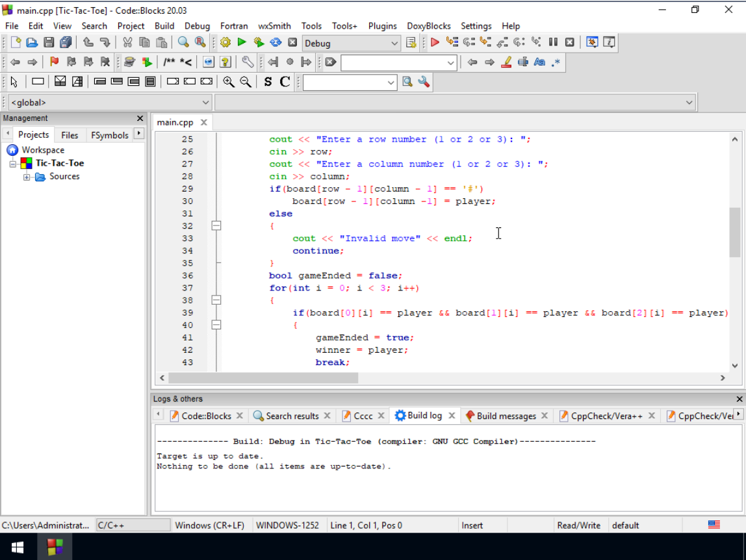Image resolution: width=746 pixels, height=560 pixels.
Task: Run the program with green play icon
Action: pos(242,43)
